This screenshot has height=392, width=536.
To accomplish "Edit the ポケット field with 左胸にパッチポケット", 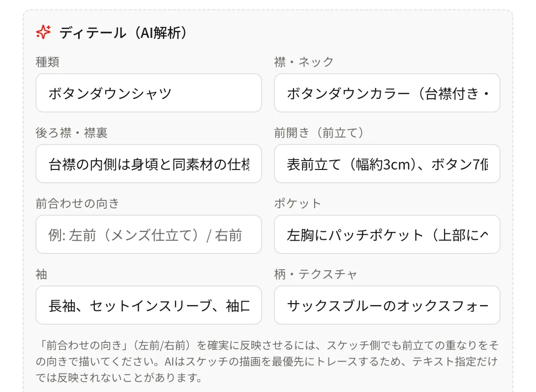I will (387, 234).
